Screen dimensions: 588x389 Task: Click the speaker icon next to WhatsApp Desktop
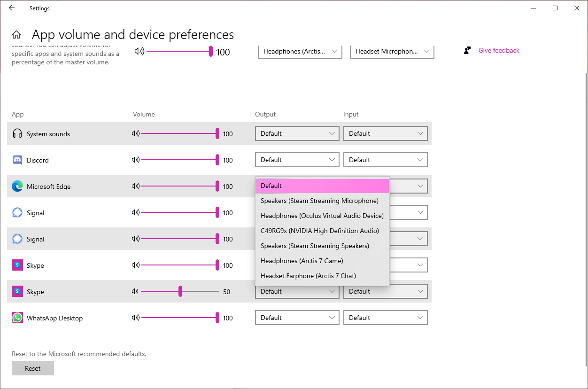pyautogui.click(x=135, y=318)
